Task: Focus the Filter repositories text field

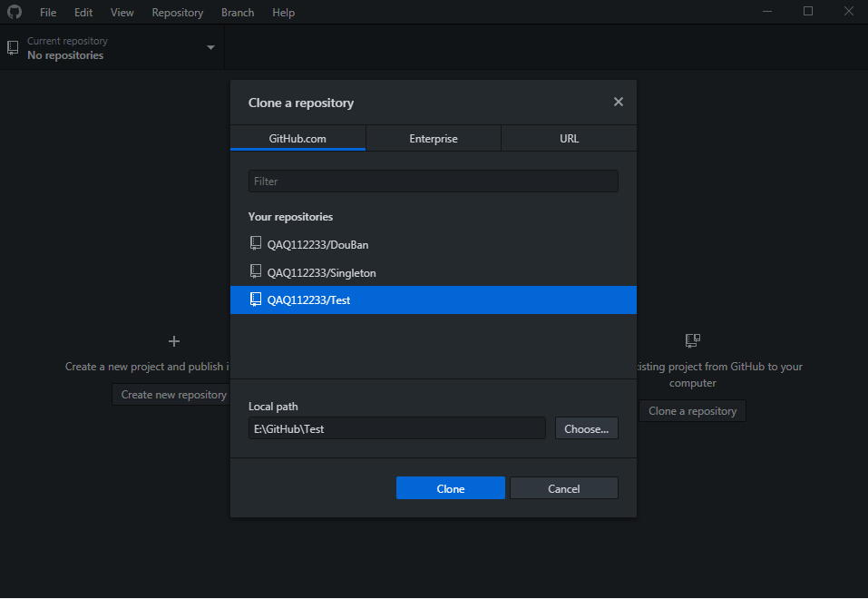Action: (434, 182)
